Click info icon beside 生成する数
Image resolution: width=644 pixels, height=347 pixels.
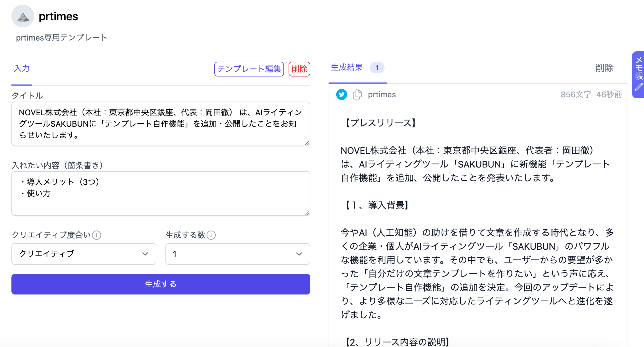[211, 235]
